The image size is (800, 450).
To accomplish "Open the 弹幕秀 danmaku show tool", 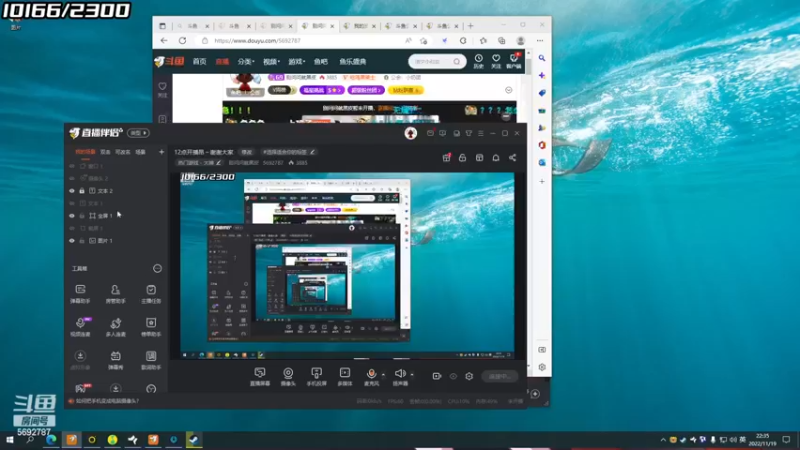I will tap(115, 360).
